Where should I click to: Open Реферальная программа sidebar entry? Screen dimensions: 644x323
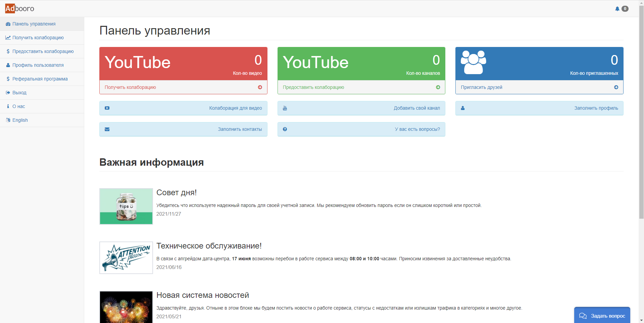pyautogui.click(x=42, y=79)
